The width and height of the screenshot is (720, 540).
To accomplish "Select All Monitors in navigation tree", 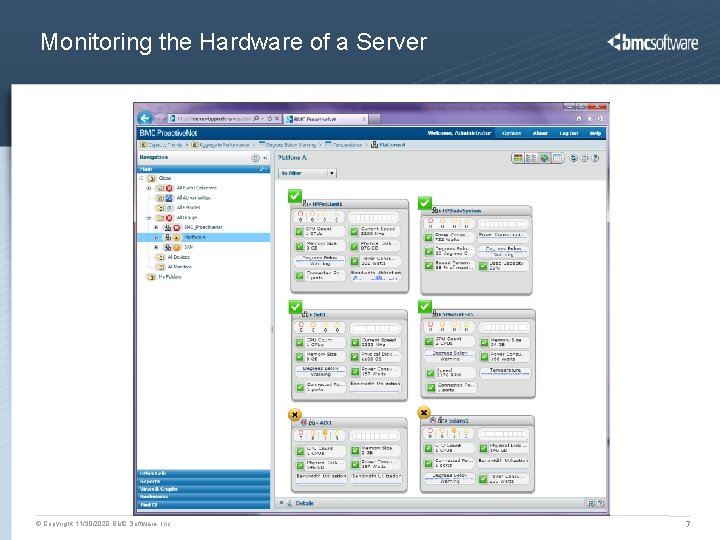I will point(180,267).
